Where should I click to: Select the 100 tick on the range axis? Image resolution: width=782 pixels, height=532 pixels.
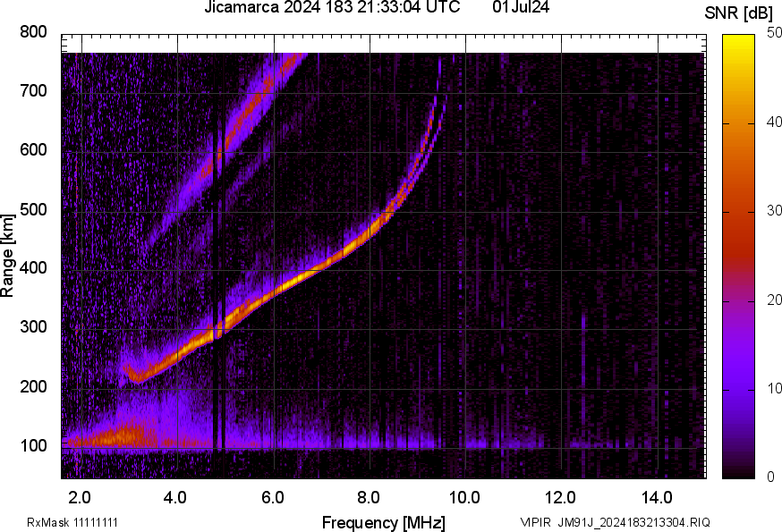click(x=33, y=446)
